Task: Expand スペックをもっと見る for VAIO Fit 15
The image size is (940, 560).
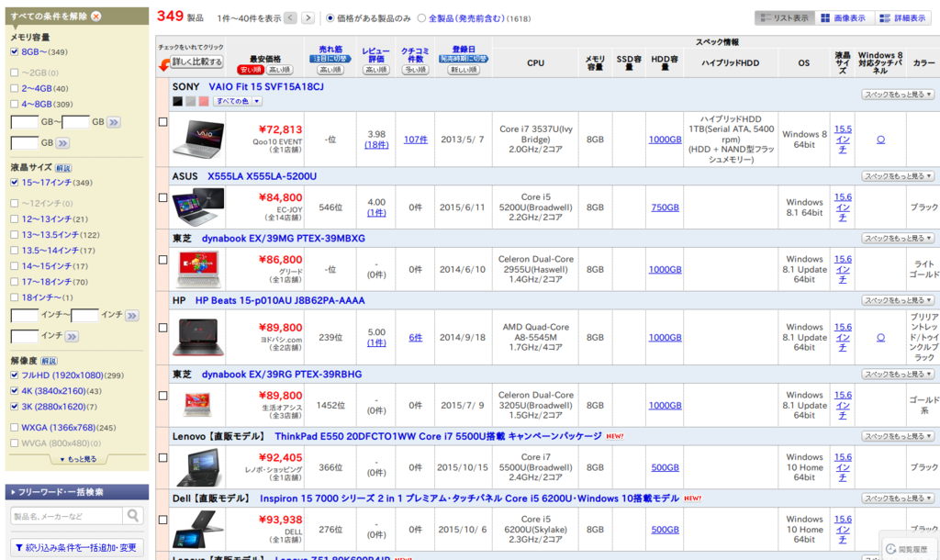Action: pyautogui.click(x=898, y=95)
